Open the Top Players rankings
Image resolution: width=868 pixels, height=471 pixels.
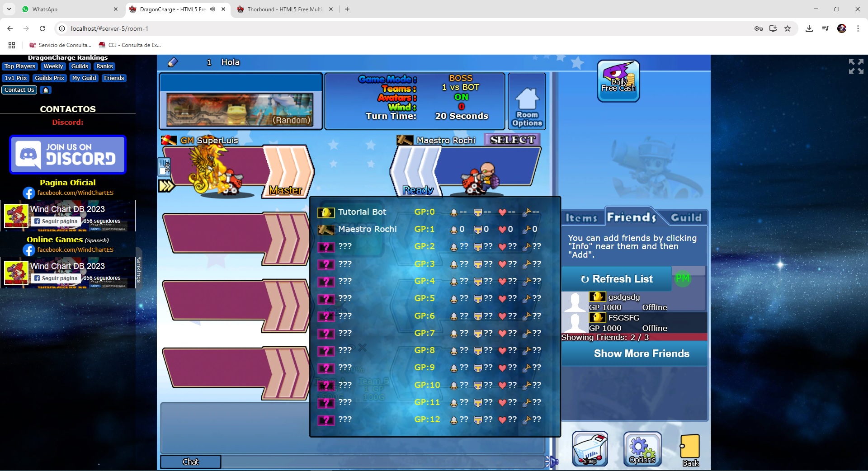tap(20, 66)
